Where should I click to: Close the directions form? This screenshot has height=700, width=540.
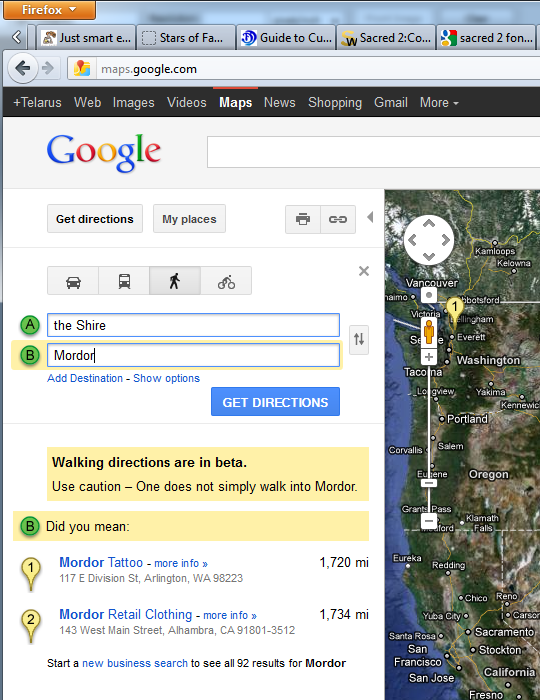point(364,271)
